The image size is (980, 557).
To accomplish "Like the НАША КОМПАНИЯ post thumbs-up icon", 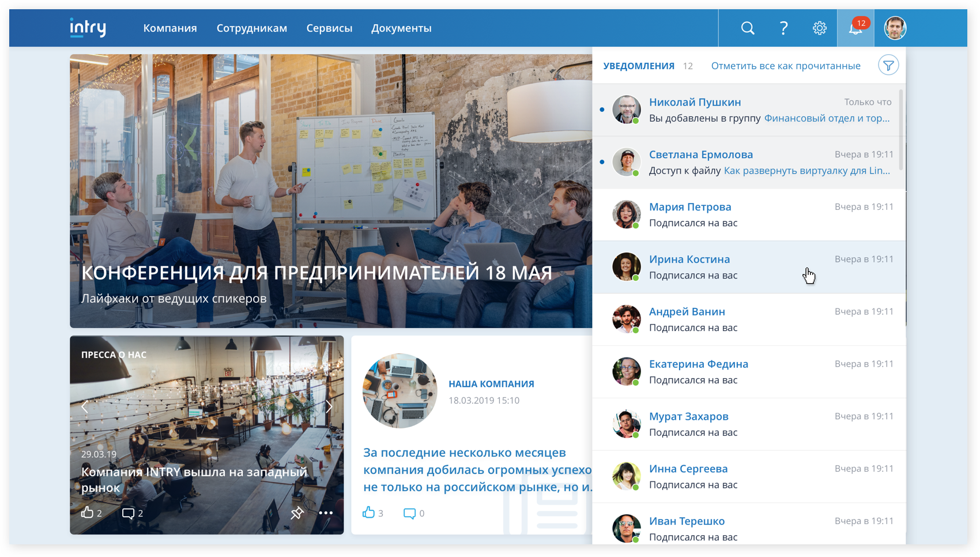I will click(x=369, y=512).
